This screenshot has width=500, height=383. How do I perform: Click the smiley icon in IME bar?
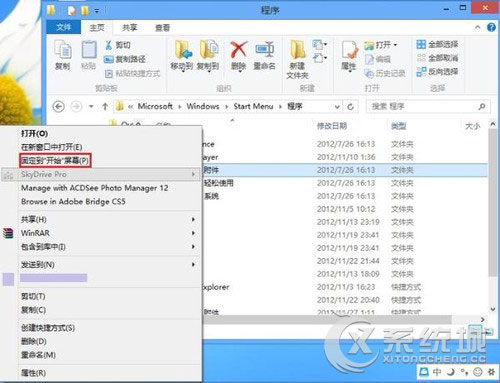478,372
